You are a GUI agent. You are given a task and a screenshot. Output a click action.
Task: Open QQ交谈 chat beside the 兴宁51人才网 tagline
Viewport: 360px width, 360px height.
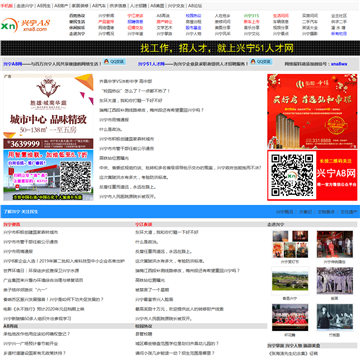261,62
